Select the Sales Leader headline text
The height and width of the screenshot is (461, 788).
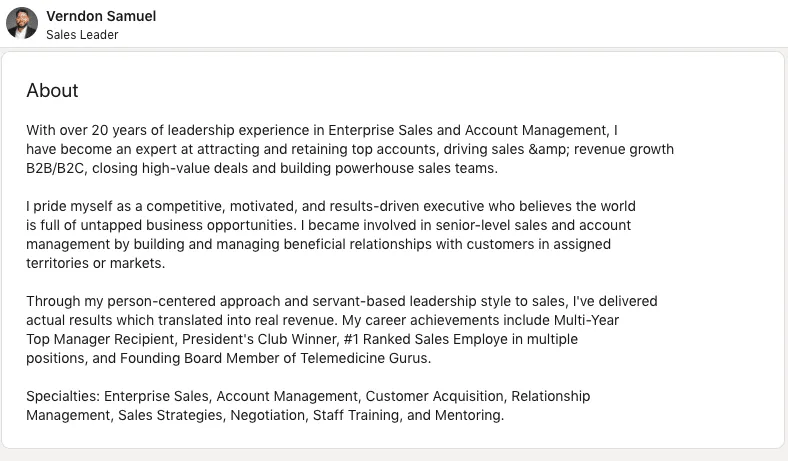[82, 35]
